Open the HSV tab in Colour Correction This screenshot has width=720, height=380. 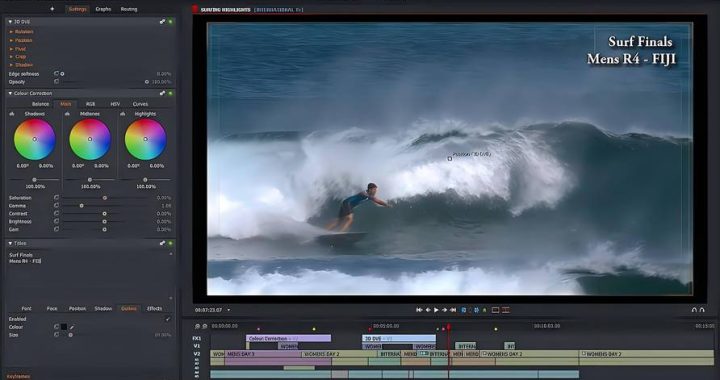pyautogui.click(x=115, y=104)
